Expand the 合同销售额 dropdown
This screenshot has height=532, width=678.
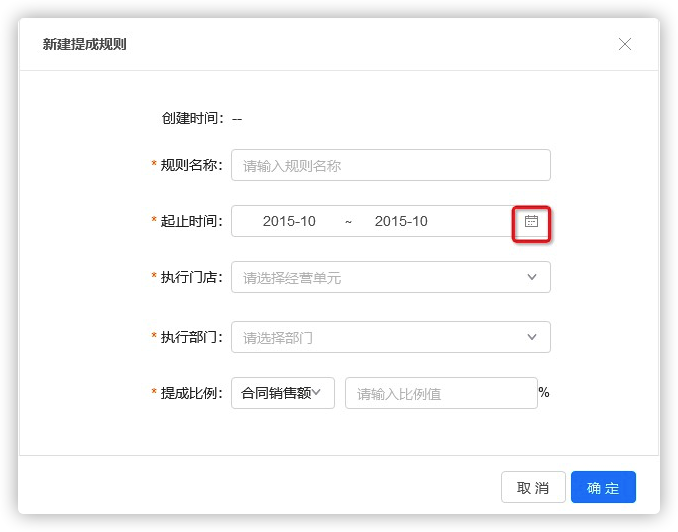(x=283, y=393)
